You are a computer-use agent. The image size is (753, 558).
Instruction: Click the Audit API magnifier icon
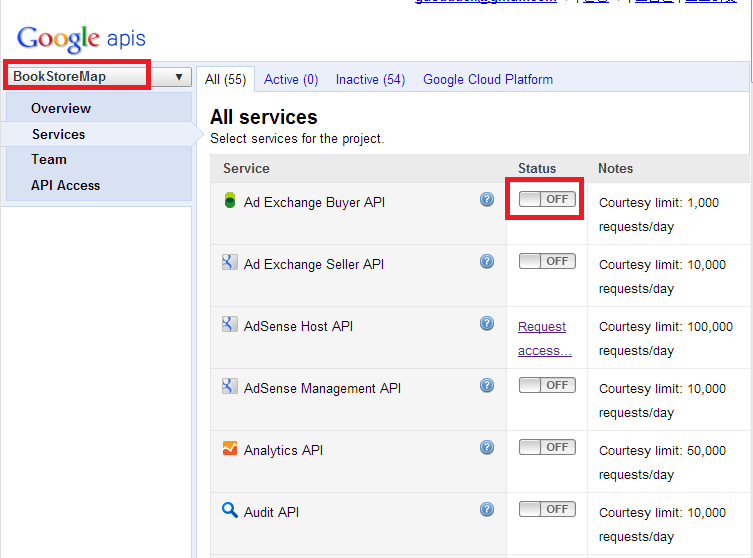[x=230, y=511]
